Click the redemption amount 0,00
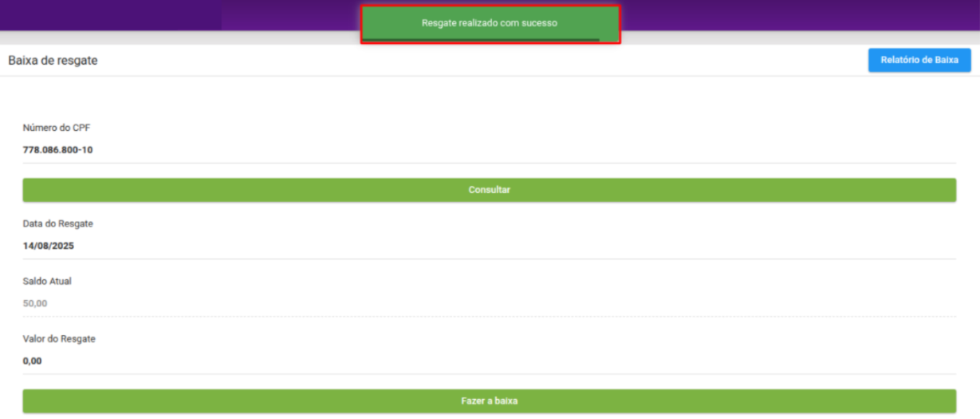Viewport: 980px width, 419px height. click(32, 361)
